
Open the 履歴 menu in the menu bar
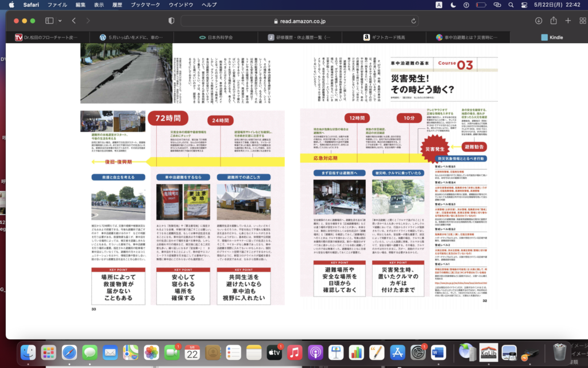click(x=117, y=5)
